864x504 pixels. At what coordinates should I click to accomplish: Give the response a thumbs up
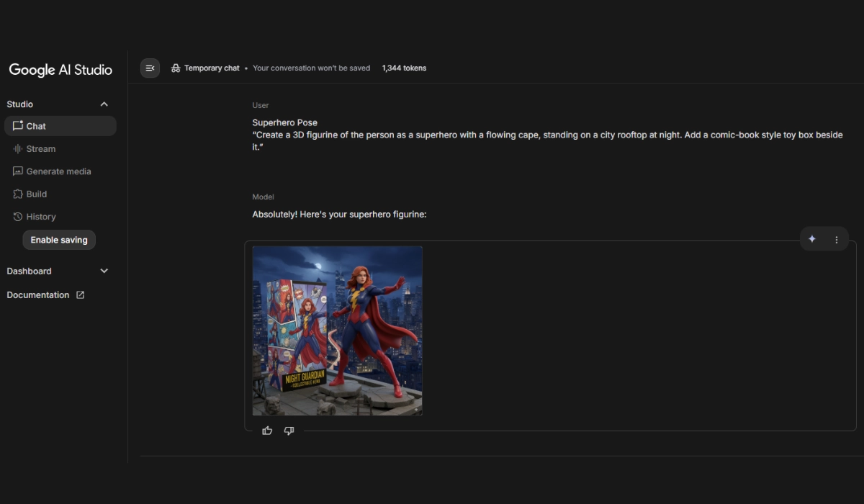[267, 431]
